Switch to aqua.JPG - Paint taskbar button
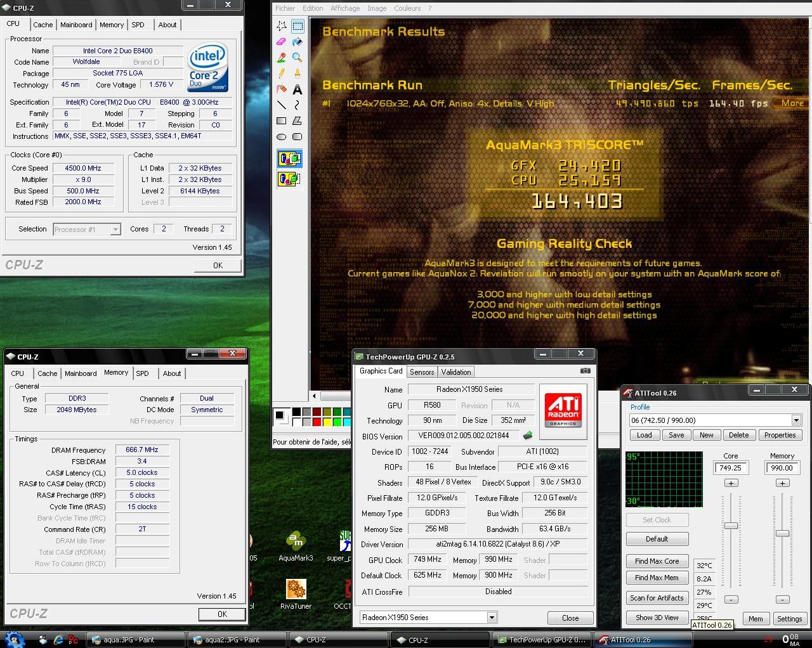 pos(135,640)
